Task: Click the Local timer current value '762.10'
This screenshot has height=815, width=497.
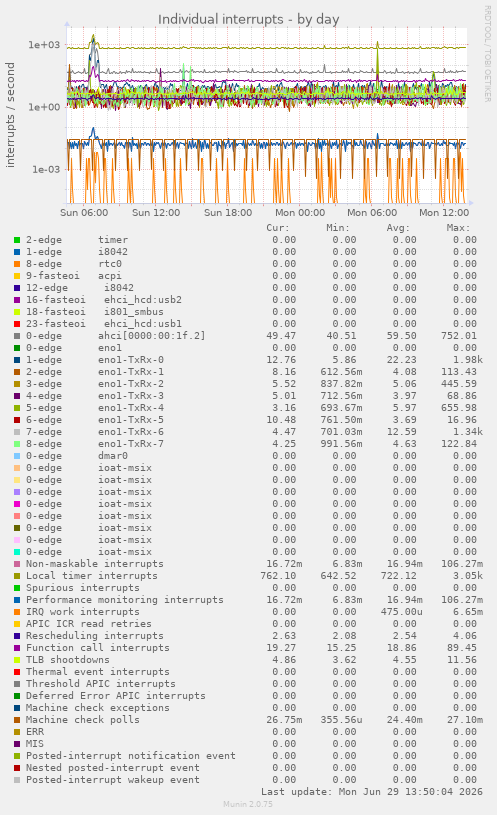Action: tap(278, 576)
